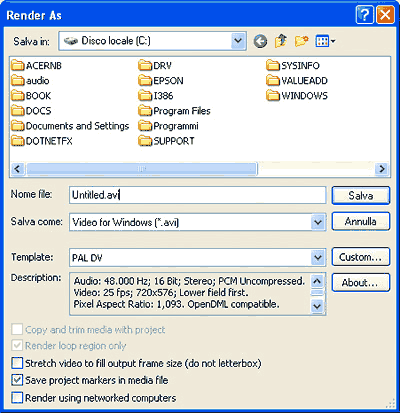
Task: Go up one folder level
Action: [281, 41]
